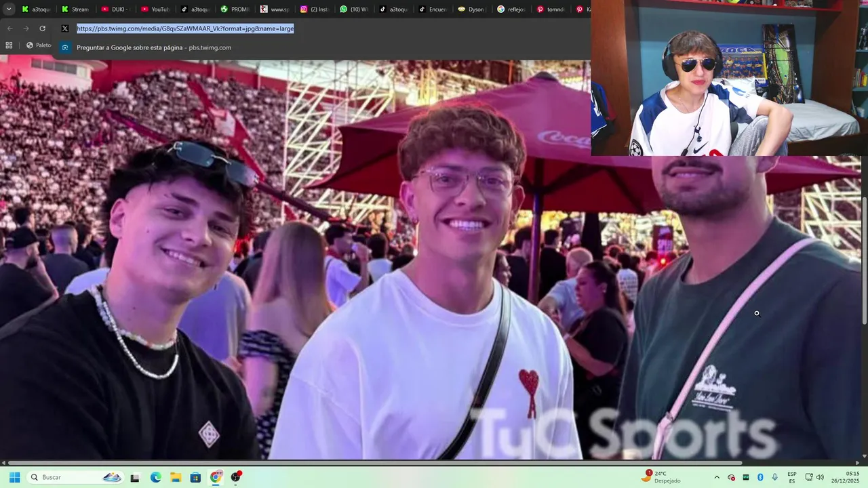Switch to the YouTube tab
Screen dimensions: 868x488
click(x=154, y=9)
